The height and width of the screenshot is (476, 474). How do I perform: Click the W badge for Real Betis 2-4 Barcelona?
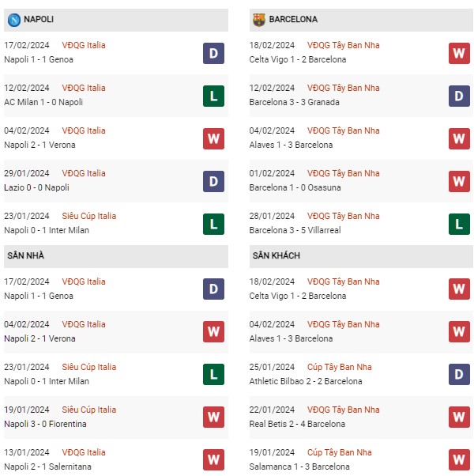click(x=458, y=417)
